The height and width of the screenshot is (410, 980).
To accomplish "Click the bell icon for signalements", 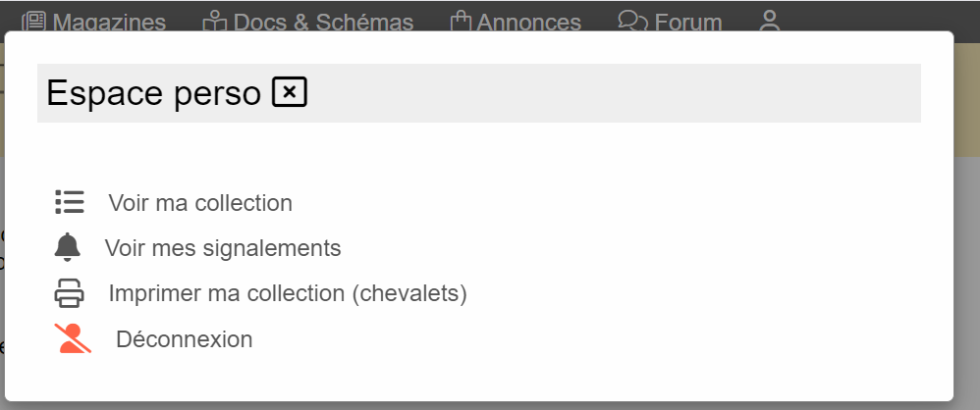I will click(68, 247).
